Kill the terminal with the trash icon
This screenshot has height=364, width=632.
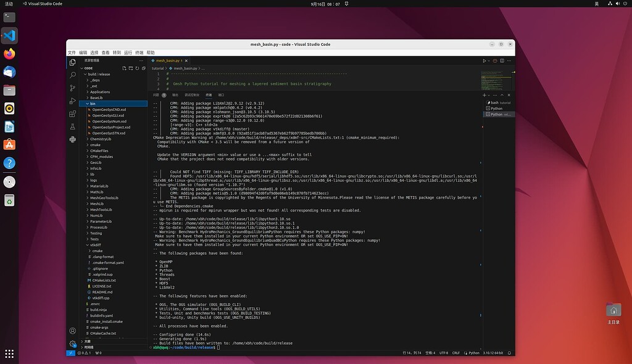click(496, 95)
